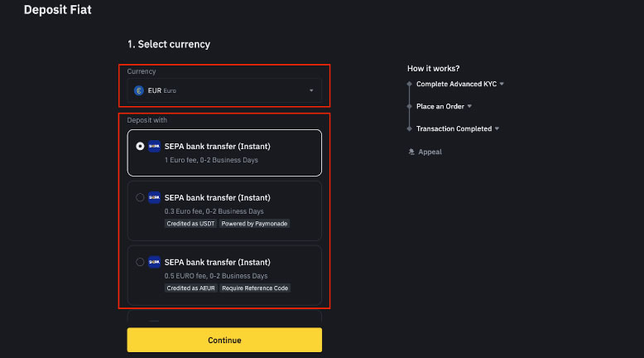Click the Euro coin icon in Currency field
Screen dimensions: 644x358
click(139, 90)
